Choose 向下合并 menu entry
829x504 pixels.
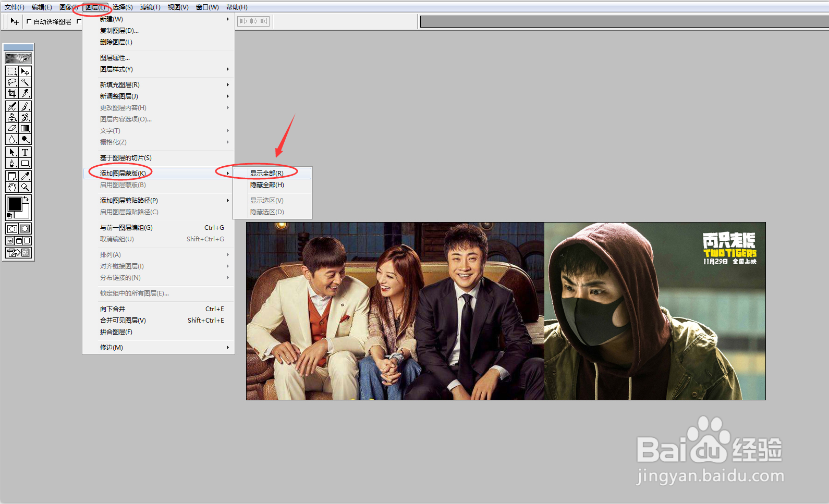tap(159, 309)
